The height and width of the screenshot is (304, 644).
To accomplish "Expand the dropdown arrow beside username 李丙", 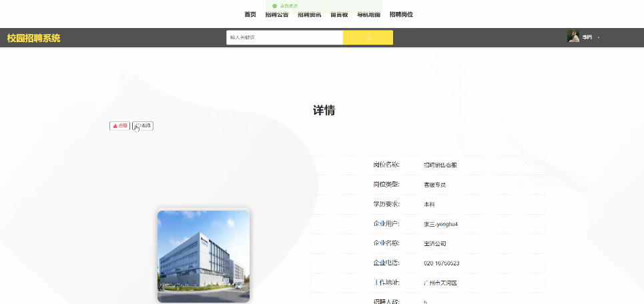I will 599,38.
